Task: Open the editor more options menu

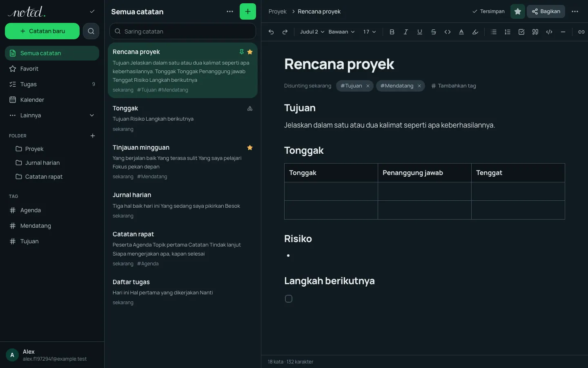Action: tap(575, 11)
